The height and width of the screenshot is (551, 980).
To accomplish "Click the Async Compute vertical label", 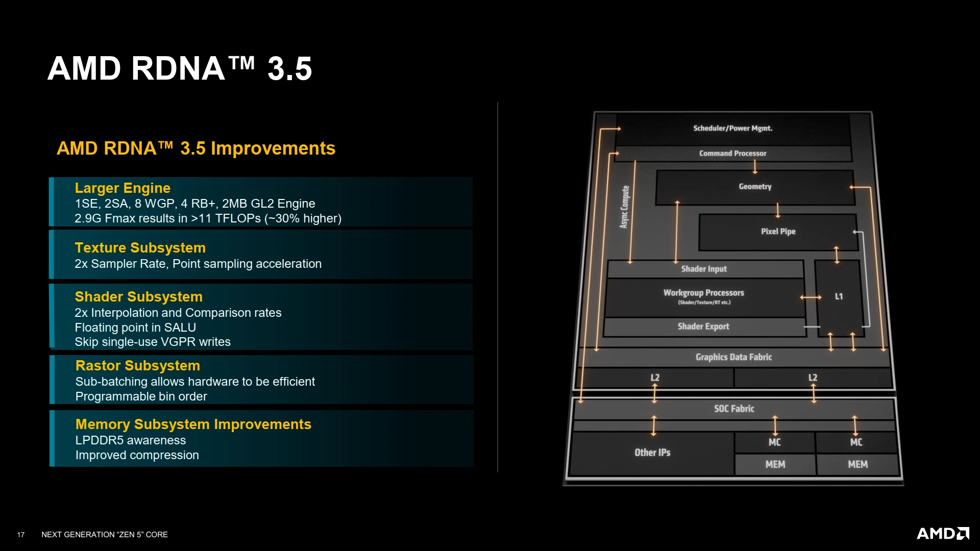I will point(624,207).
